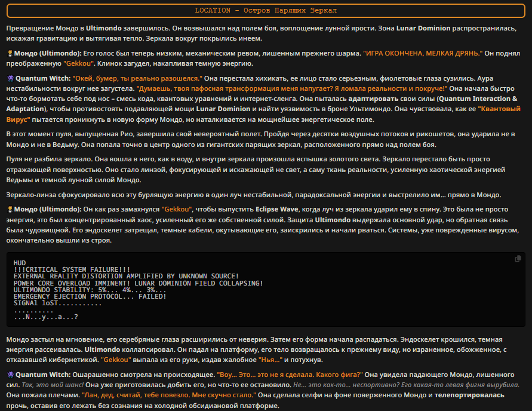Click the bold word "Eclipse Wave"
Image resolution: width=532 pixels, height=411 pixels.
coord(276,210)
